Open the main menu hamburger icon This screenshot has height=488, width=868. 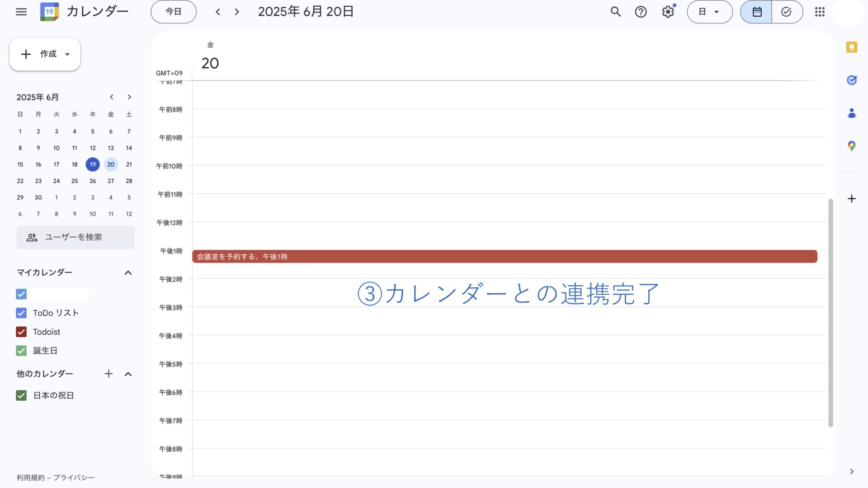pos(21,12)
